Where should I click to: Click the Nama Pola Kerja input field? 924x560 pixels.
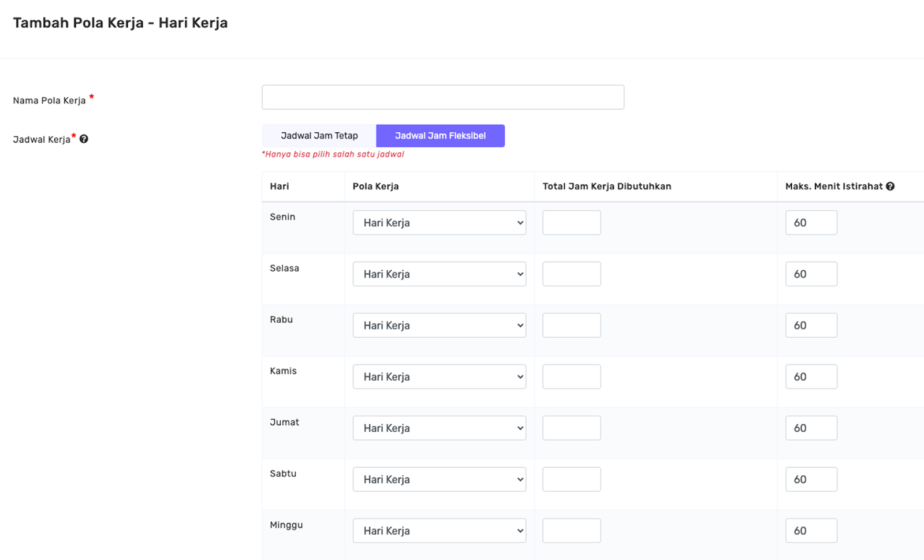(x=442, y=96)
